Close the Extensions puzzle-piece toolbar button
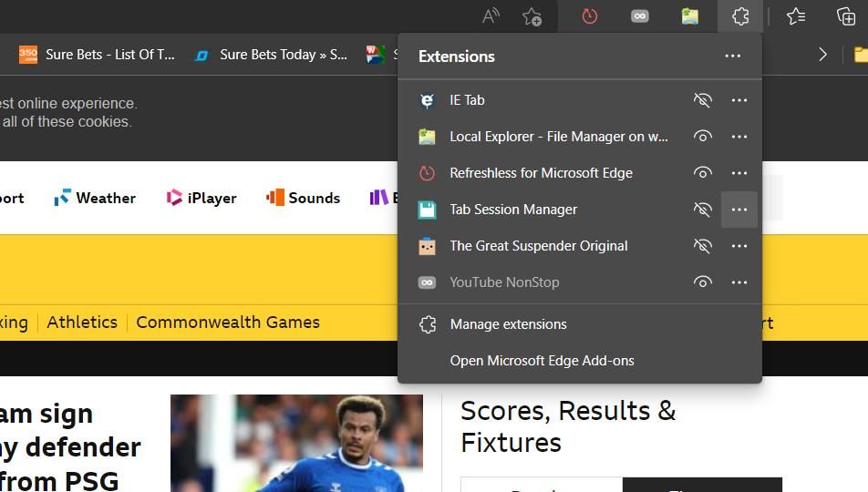Viewport: 868px width, 492px height. (x=740, y=16)
